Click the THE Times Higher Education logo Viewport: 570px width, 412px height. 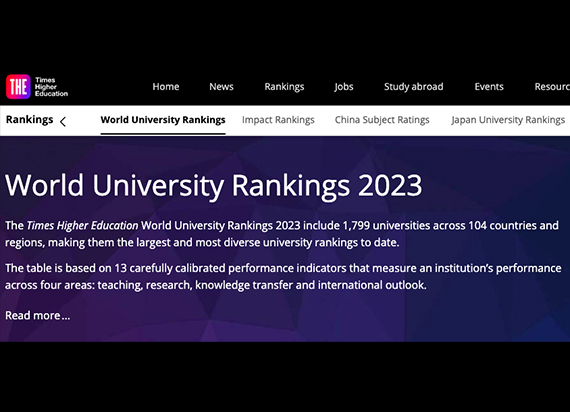37,87
